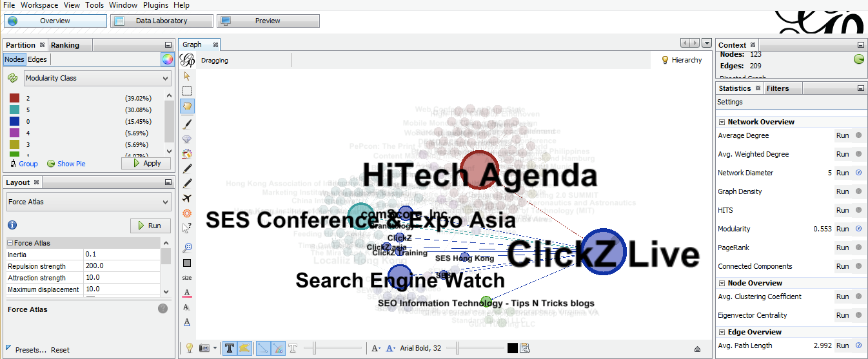Click the gray help icon beside Force Atlas
This screenshot has height=359, width=868.
point(163,309)
